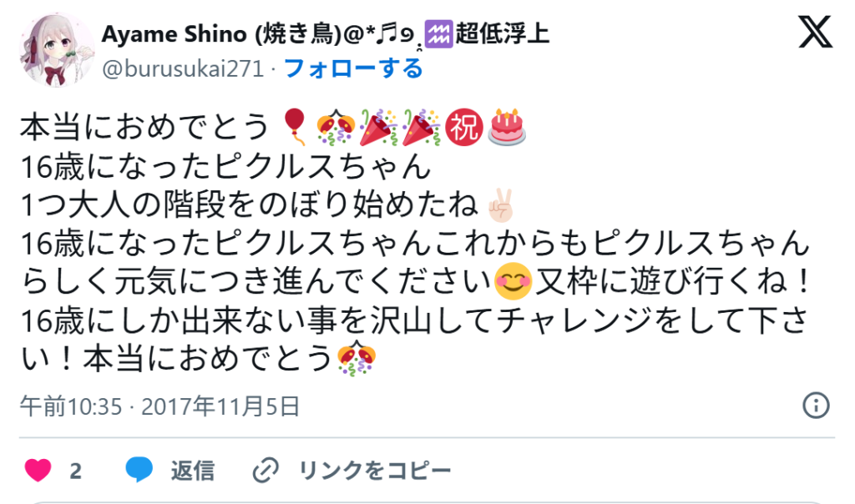Viewport: 855px width, 504px height.
Task: Click the like count number 2
Action: [76, 471]
